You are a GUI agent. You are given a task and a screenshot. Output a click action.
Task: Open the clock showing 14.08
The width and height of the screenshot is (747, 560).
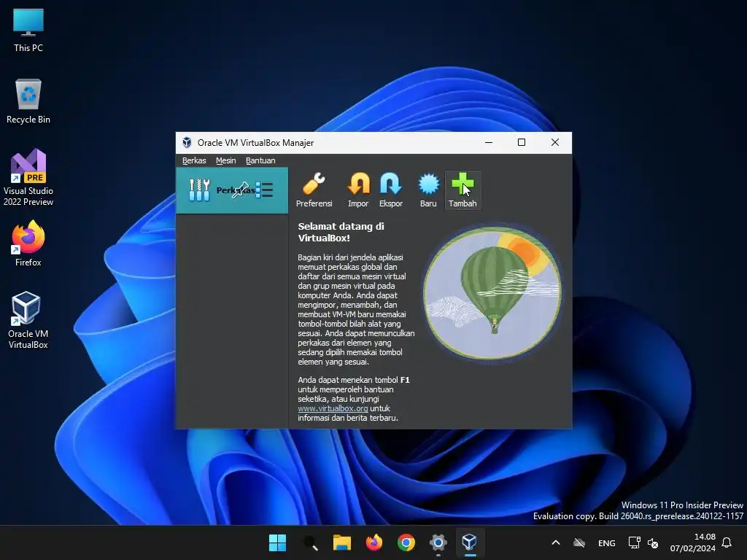click(693, 542)
